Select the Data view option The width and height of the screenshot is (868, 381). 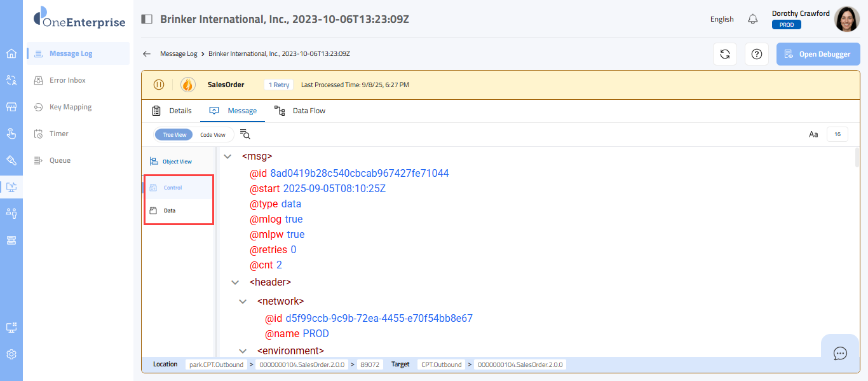(169, 211)
